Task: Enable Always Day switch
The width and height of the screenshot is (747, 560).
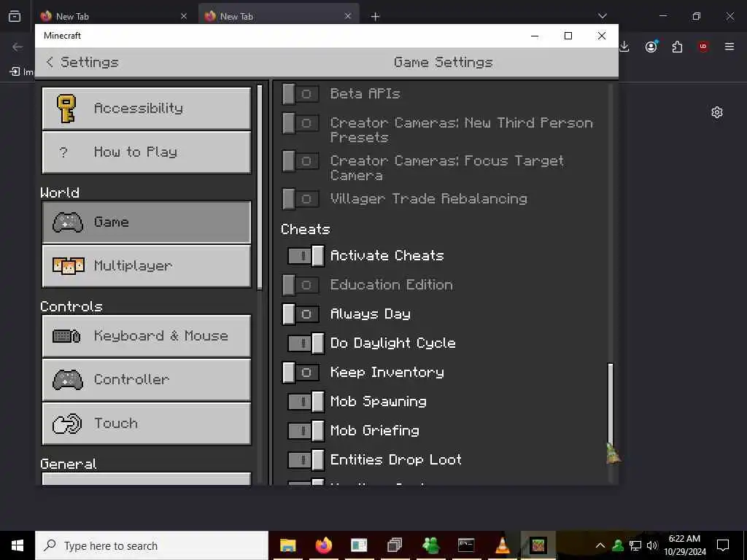Action: coord(301,314)
